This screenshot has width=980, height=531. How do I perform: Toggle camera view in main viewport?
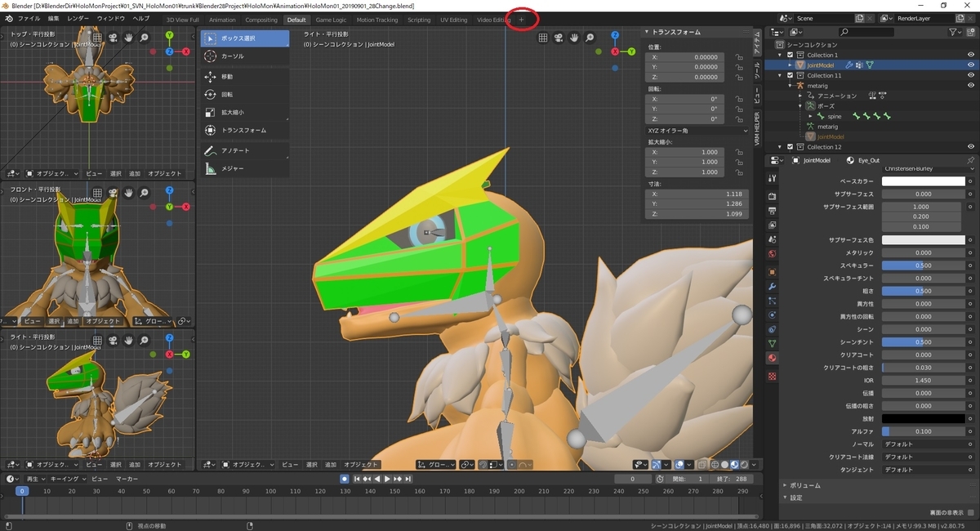coord(558,37)
